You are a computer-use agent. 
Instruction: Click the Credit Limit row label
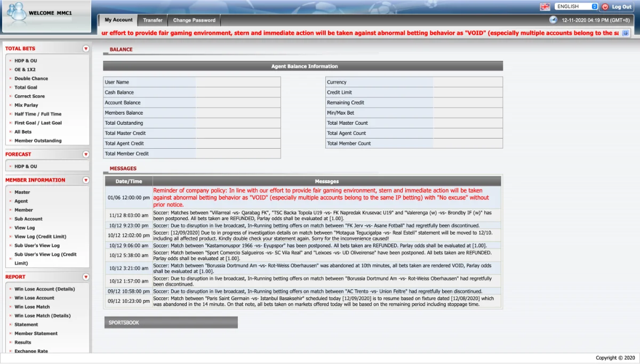click(339, 92)
